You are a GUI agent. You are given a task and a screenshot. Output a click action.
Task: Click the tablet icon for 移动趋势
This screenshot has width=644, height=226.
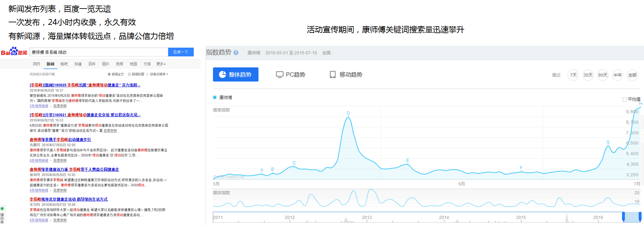[x=332, y=75]
